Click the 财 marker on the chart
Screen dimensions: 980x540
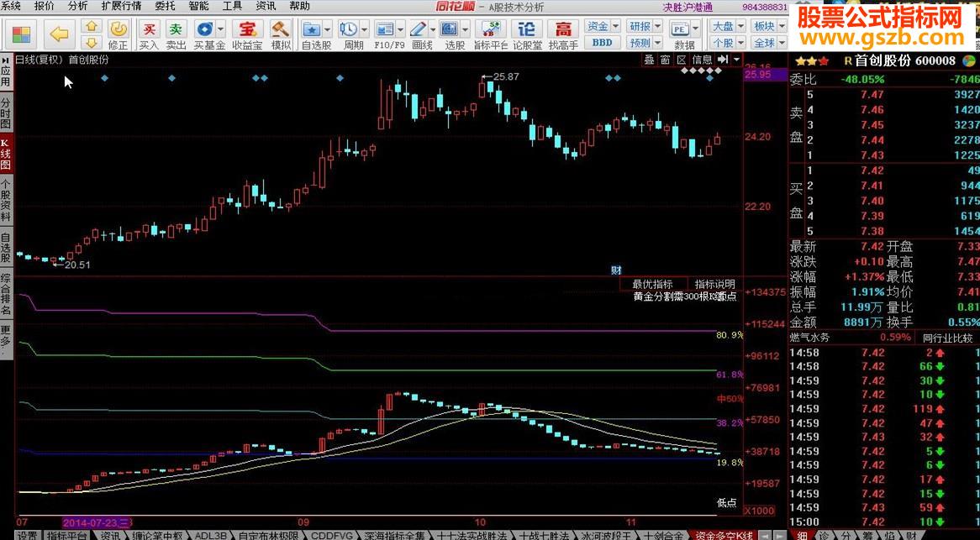point(615,270)
